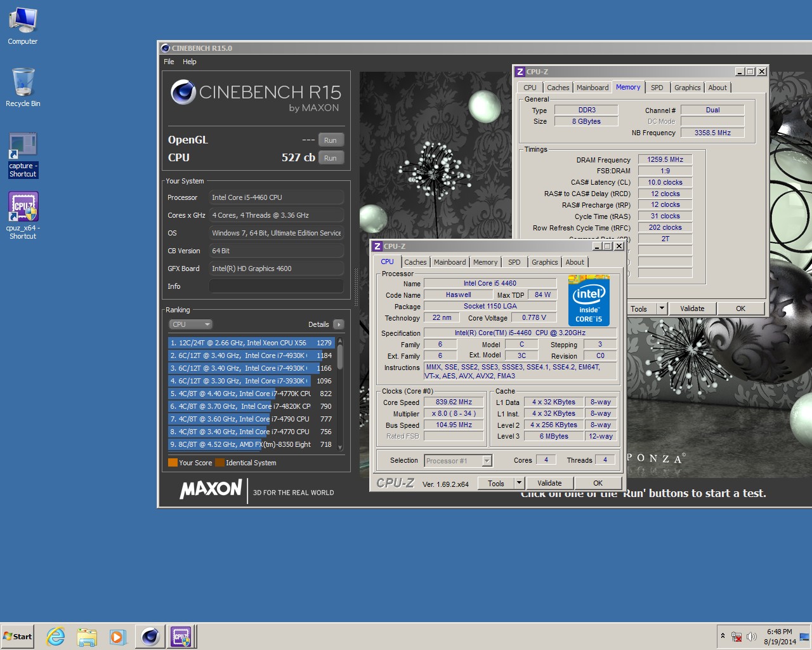Click the Cinebench title bar app icon
The width and height of the screenshot is (812, 650).
point(166,48)
